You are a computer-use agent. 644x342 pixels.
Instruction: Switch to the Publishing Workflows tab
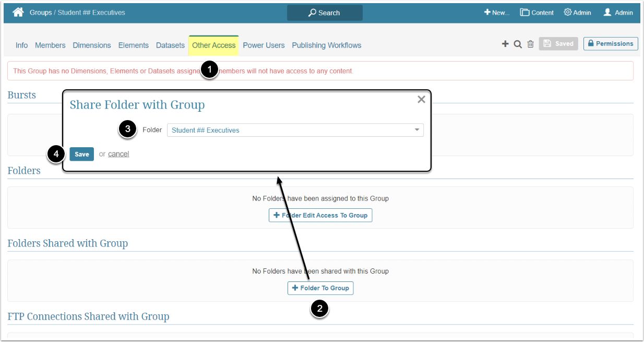(327, 45)
